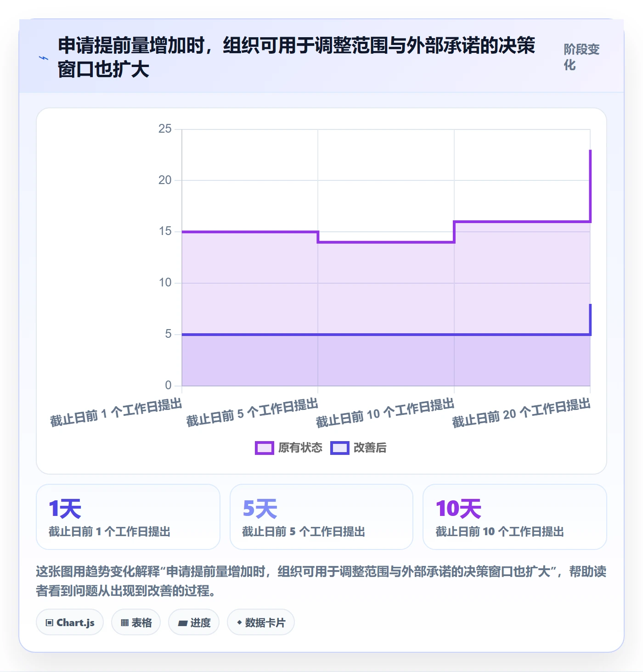
Task: Click axis label 截止日前 1 个工作日提出
Action: point(116,412)
